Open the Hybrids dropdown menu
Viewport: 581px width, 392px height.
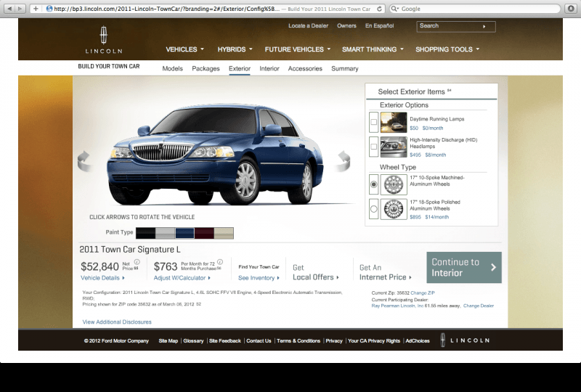(x=235, y=49)
